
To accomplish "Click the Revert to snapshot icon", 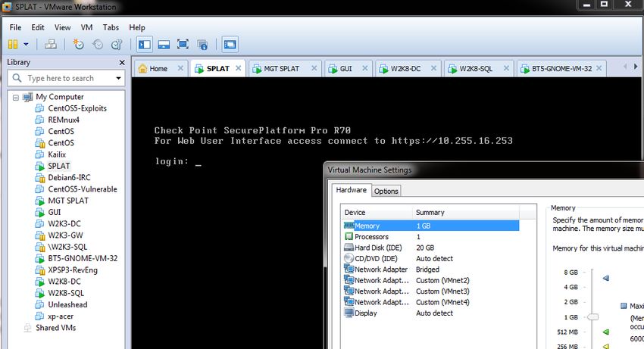I will (98, 45).
